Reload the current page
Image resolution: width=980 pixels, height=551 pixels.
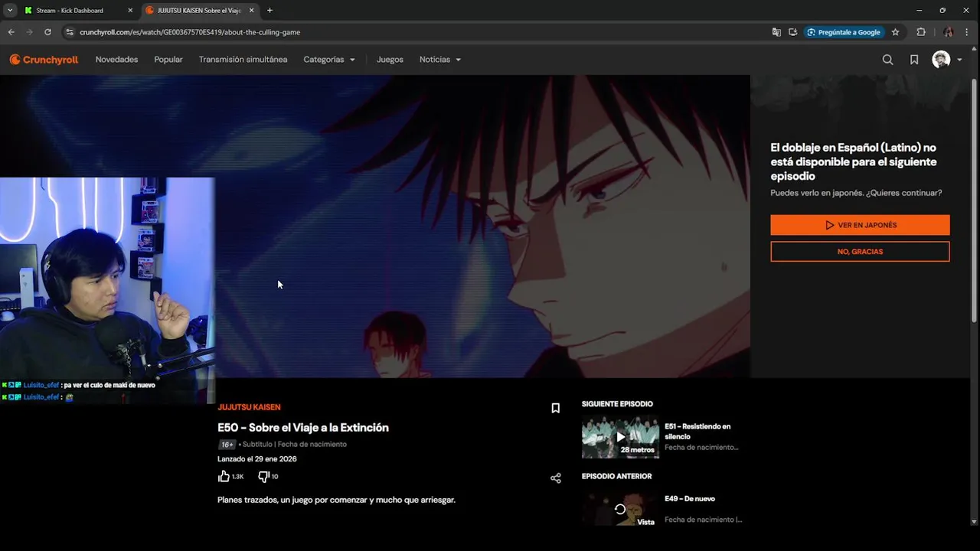[47, 32]
